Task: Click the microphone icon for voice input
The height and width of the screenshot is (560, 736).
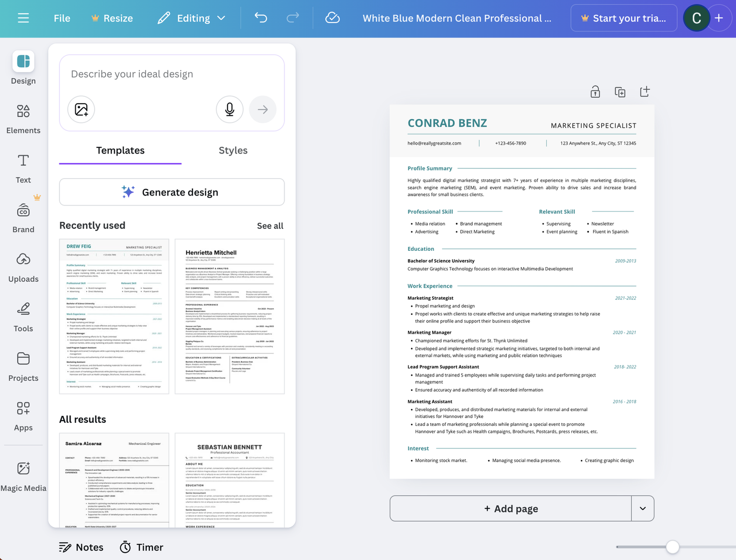Action: (230, 109)
